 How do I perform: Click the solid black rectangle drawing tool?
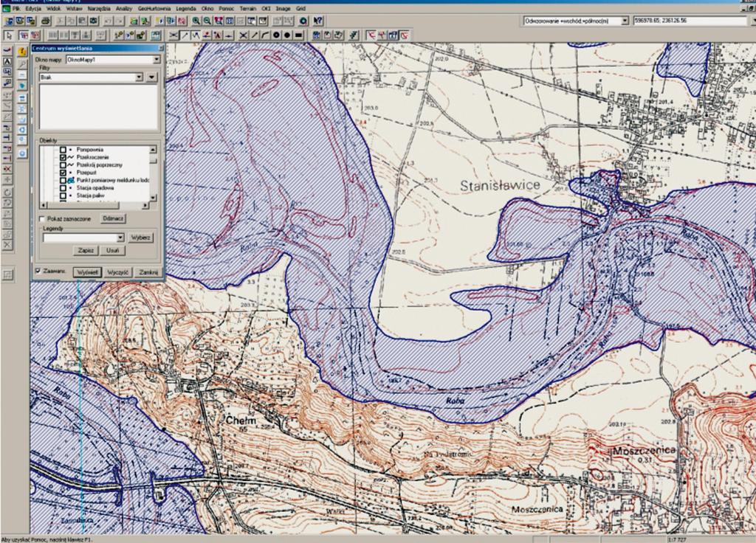(298, 35)
